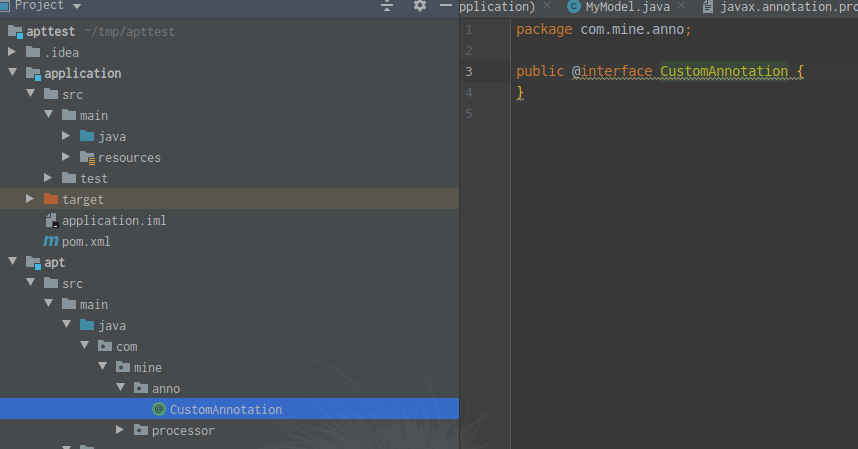
Task: Collapse the anno package
Action: point(121,387)
